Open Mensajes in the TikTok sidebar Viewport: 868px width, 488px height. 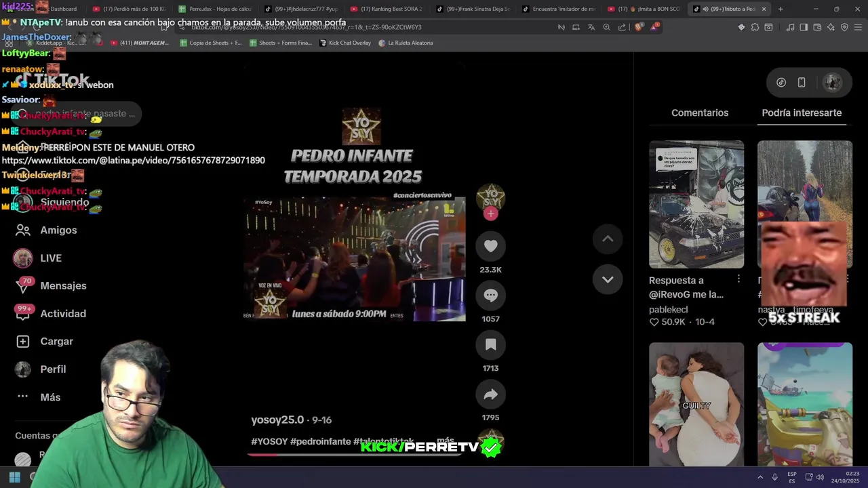coord(51,286)
